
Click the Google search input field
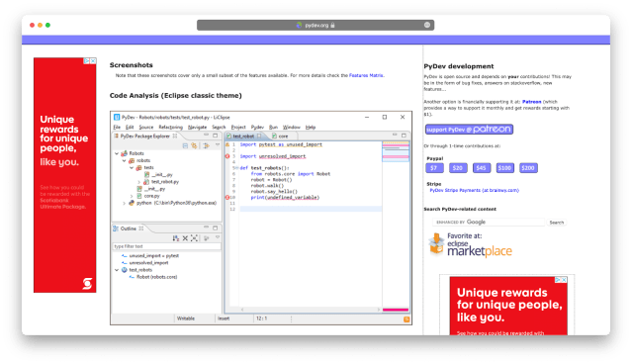click(489, 223)
